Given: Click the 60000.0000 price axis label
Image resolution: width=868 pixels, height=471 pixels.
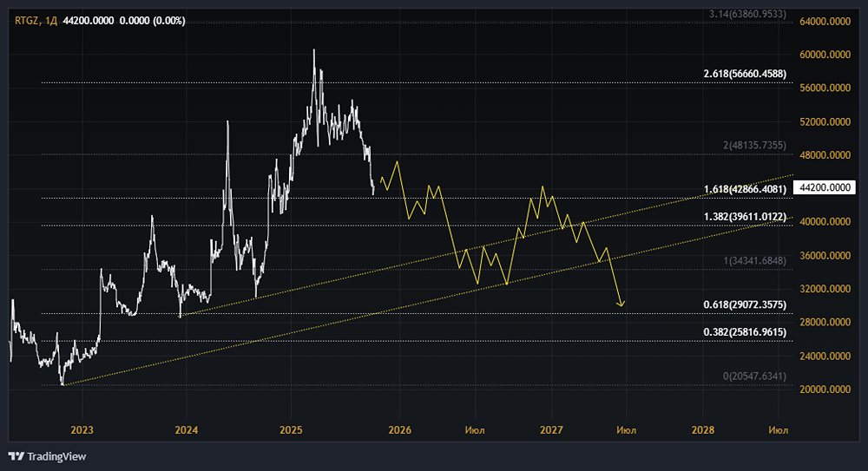Looking at the screenshot, I should (825, 55).
